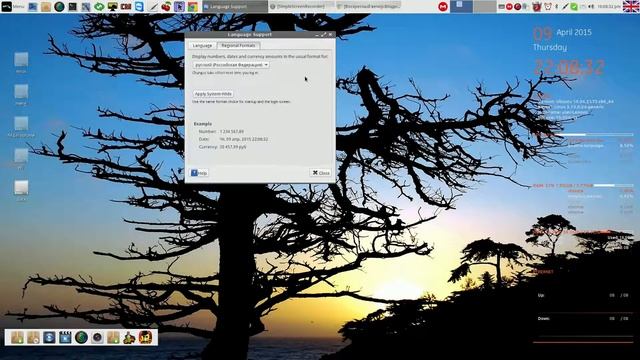Open the first package box icon in the dock
The image size is (640, 360).
pos(17,338)
